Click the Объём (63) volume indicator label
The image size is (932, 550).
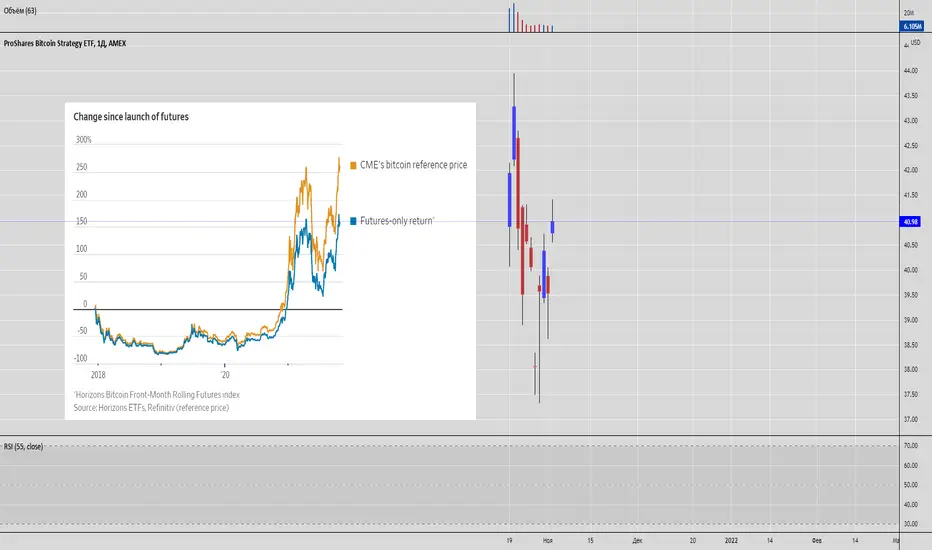point(20,11)
